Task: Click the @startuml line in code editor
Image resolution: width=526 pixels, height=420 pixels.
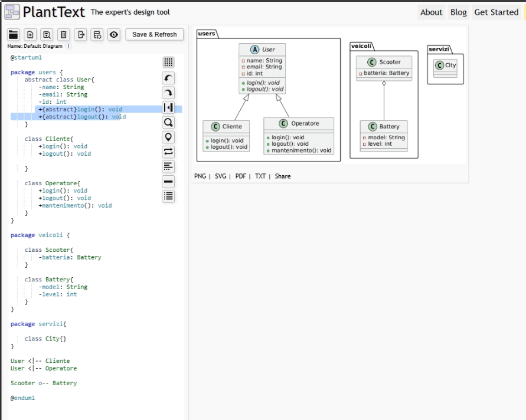Action: click(26, 58)
